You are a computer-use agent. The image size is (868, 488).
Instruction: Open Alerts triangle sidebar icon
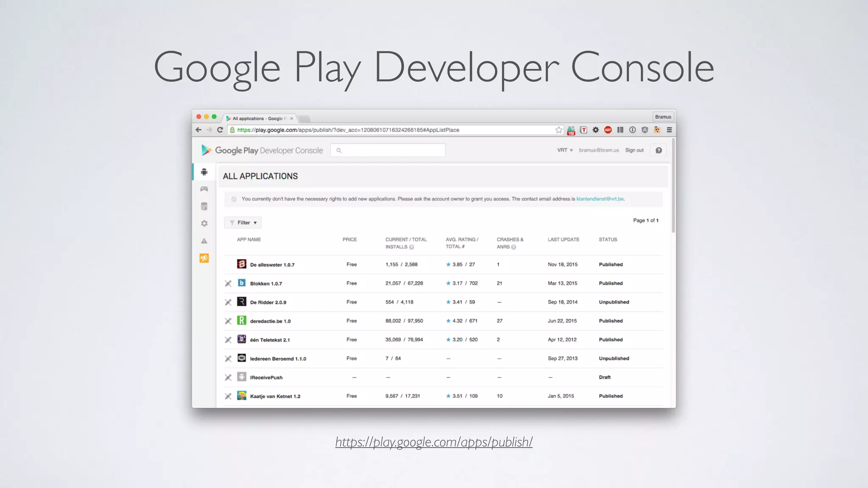point(204,241)
